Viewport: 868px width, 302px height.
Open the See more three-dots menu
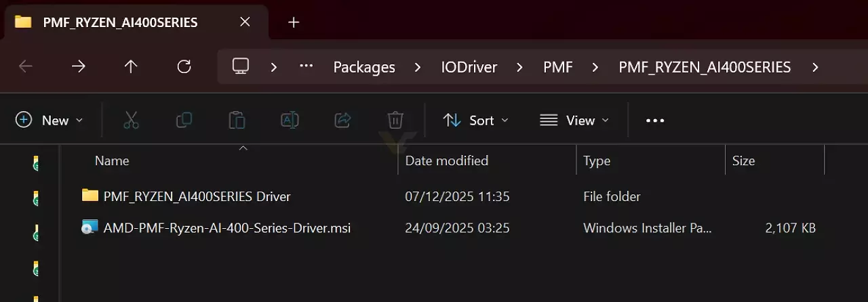655,121
